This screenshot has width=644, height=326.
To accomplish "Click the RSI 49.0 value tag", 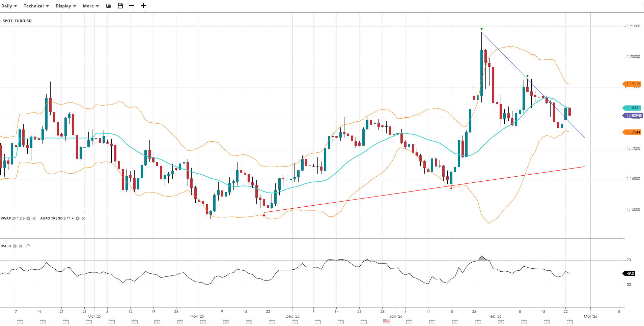I will pos(629,273).
